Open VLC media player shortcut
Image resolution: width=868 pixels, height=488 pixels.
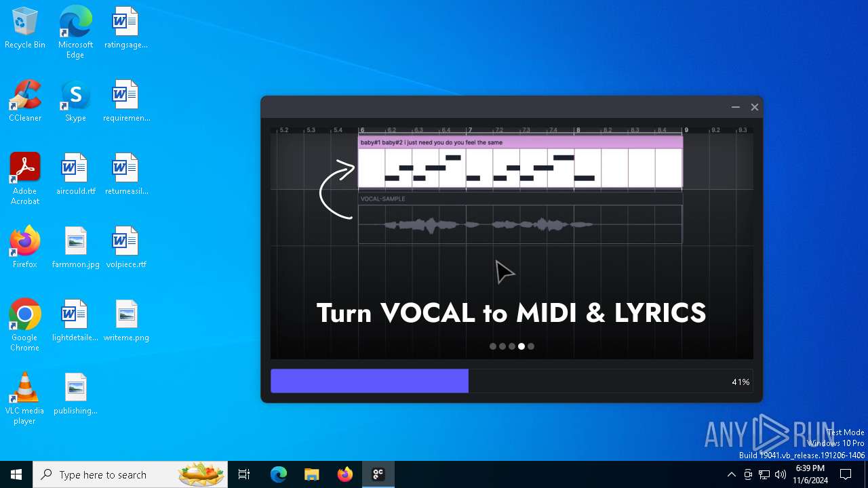[x=25, y=399]
